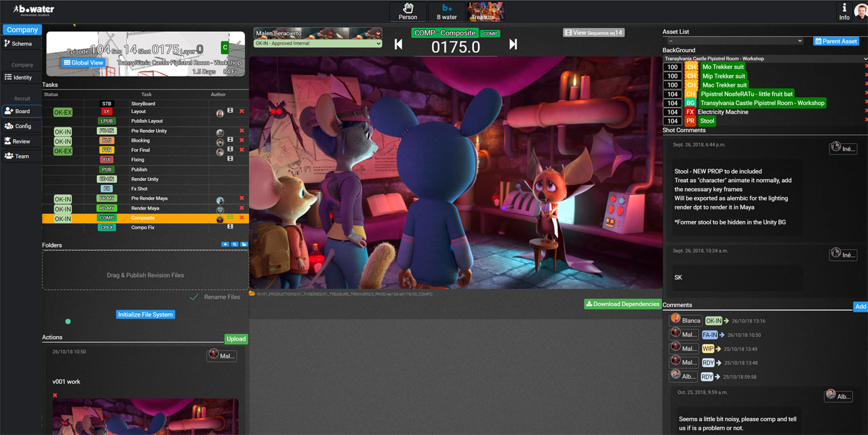Open the Board sidebar item
The width and height of the screenshot is (868, 435).
(x=22, y=111)
